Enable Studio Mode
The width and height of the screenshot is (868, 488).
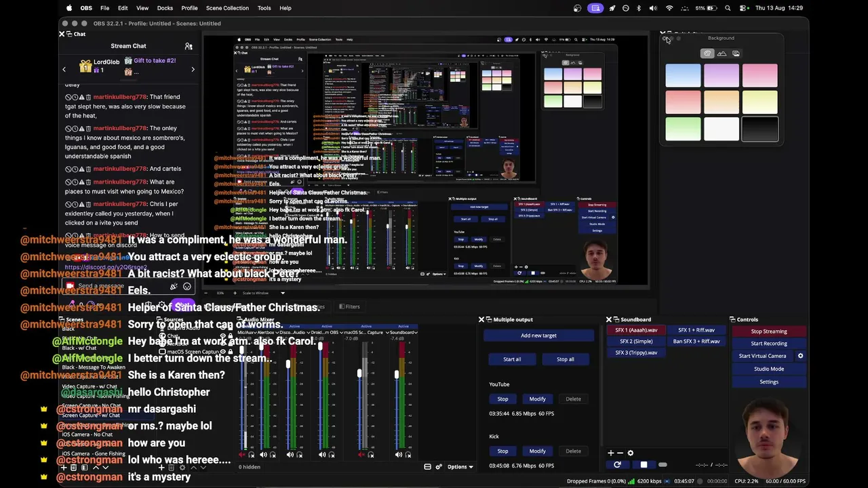[x=769, y=369]
